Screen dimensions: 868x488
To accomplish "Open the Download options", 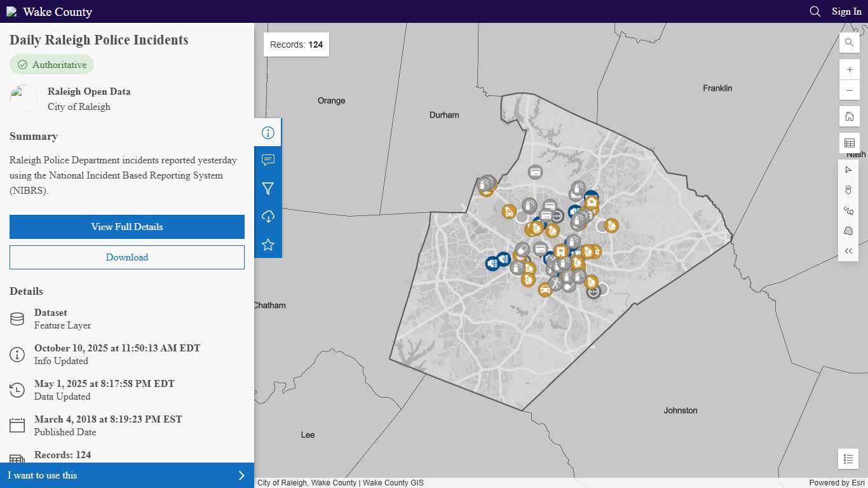I will point(126,257).
